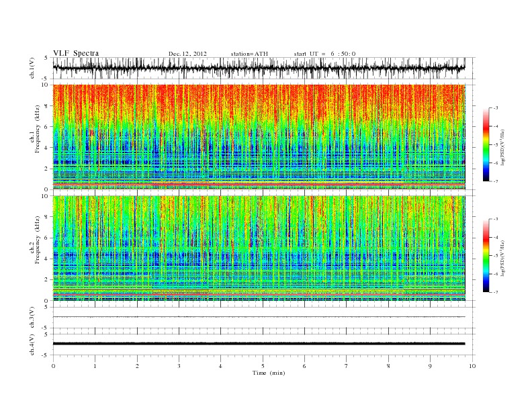Click the "start UT = 6 :50: 0" label

324,54
